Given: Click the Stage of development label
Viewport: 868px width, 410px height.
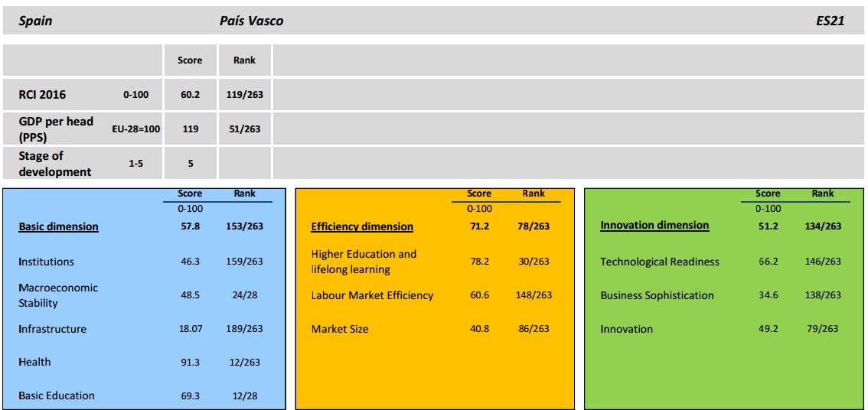Looking at the screenshot, I should click(x=54, y=164).
